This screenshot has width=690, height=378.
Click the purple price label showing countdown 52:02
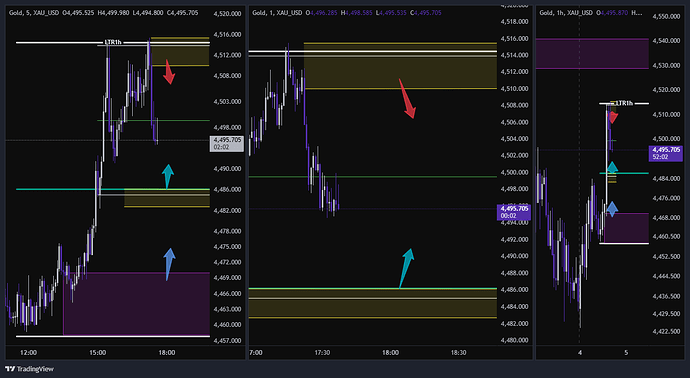pyautogui.click(x=666, y=153)
